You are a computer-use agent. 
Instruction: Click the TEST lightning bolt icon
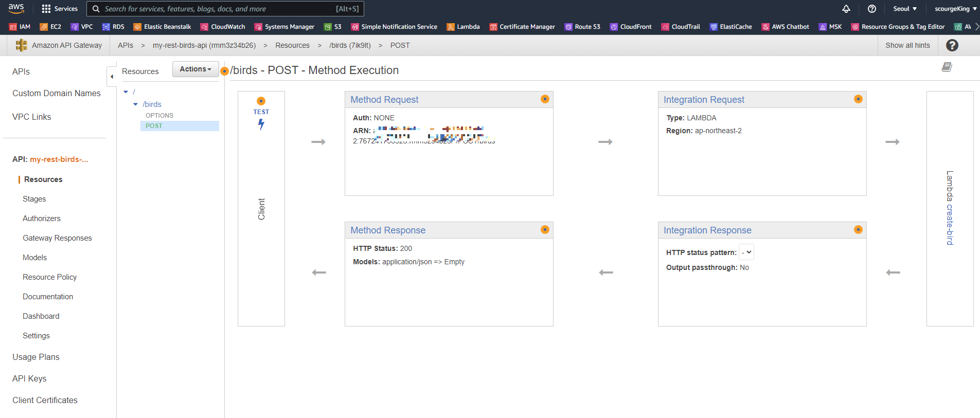261,124
